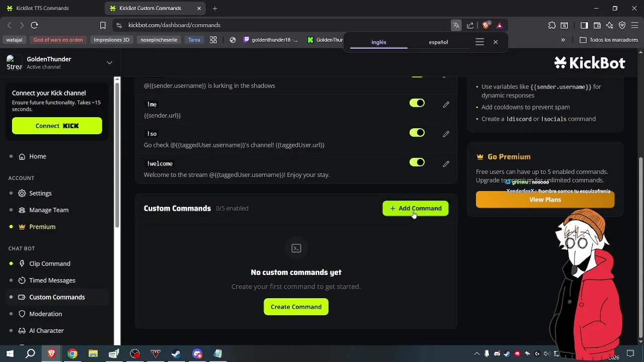Open Windows Start menu
Viewport: 644px width, 362px height.
(x=10, y=354)
